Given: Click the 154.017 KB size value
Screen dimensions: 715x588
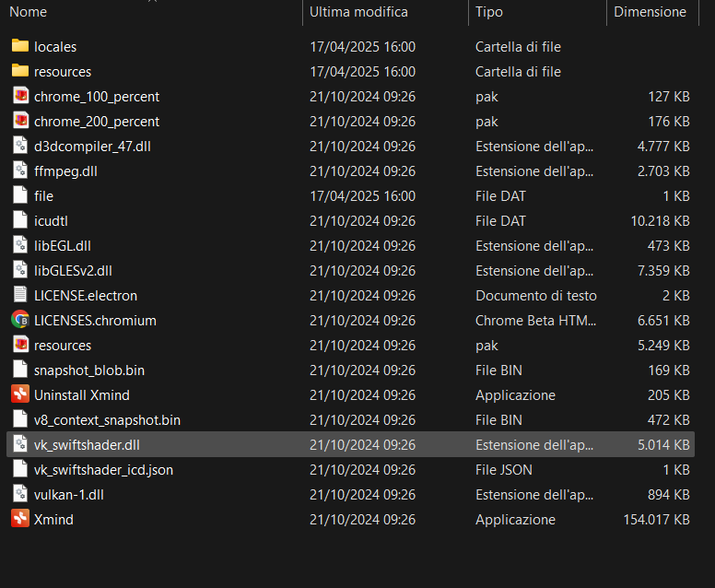Looking at the screenshot, I should click(656, 519).
